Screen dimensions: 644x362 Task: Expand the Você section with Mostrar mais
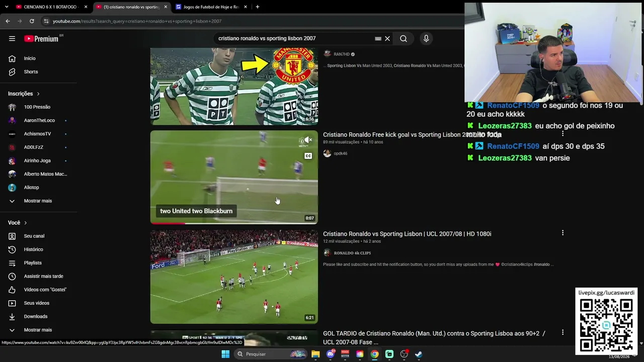point(38,330)
